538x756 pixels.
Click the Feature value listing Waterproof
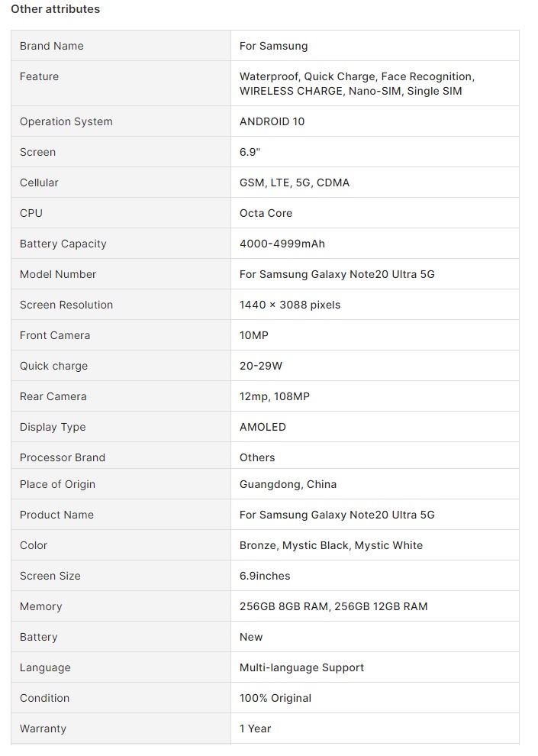[356, 84]
